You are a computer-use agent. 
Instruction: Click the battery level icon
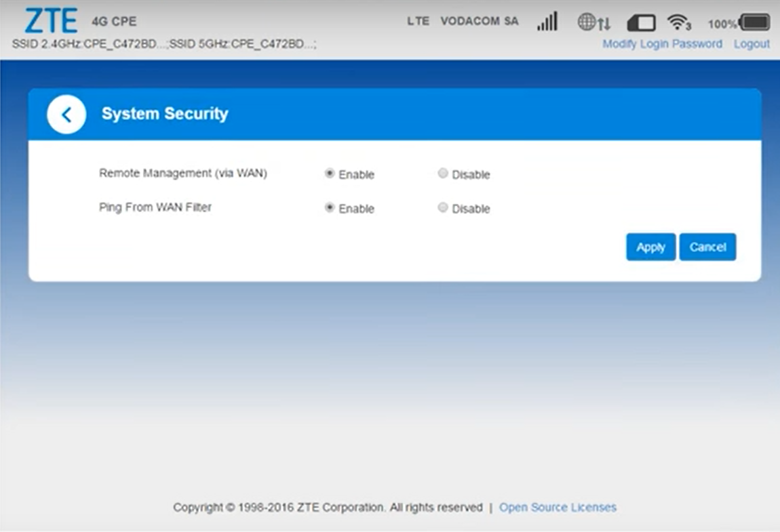pyautogui.click(x=755, y=22)
